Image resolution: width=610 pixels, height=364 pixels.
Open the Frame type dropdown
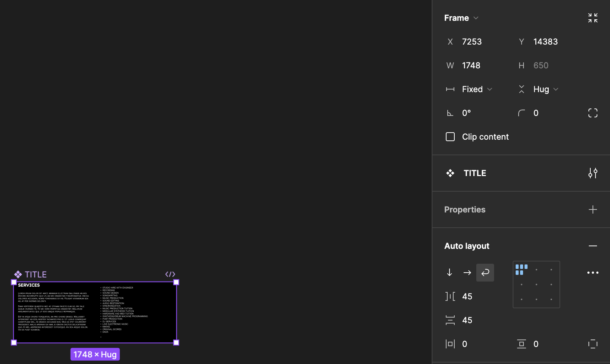pyautogui.click(x=461, y=18)
